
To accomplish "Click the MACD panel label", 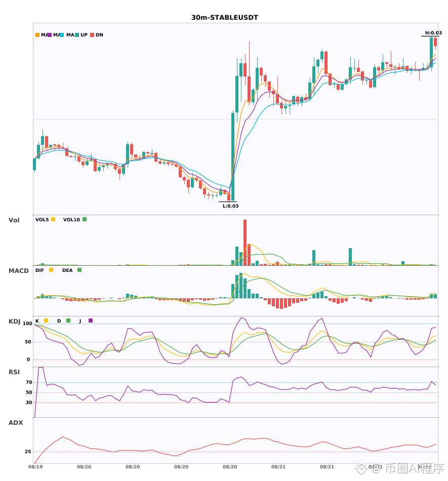I will [18, 271].
